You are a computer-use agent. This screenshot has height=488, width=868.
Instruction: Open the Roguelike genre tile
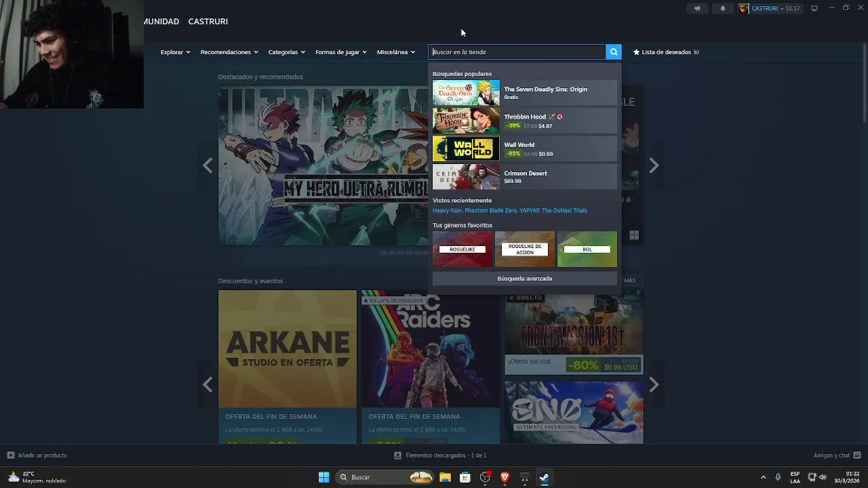pyautogui.click(x=462, y=249)
